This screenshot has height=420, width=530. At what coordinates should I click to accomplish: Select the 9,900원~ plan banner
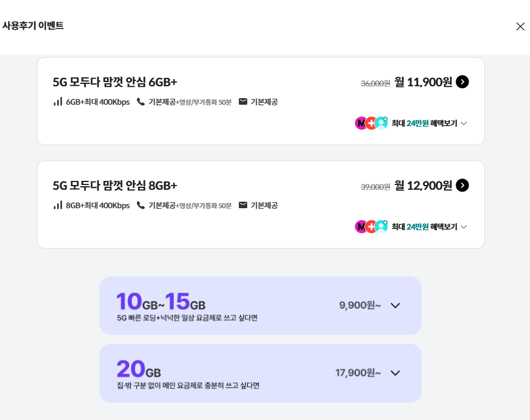(260, 305)
